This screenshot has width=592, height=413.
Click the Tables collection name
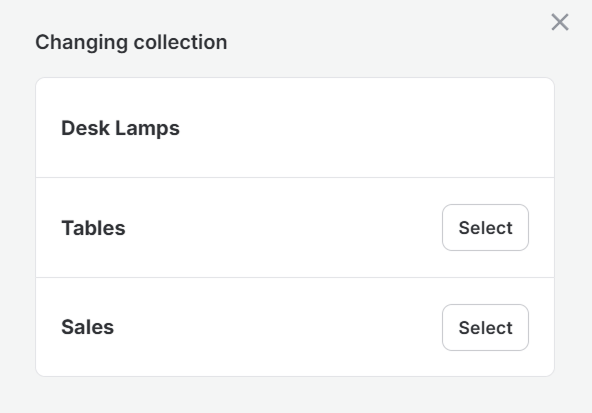click(93, 228)
